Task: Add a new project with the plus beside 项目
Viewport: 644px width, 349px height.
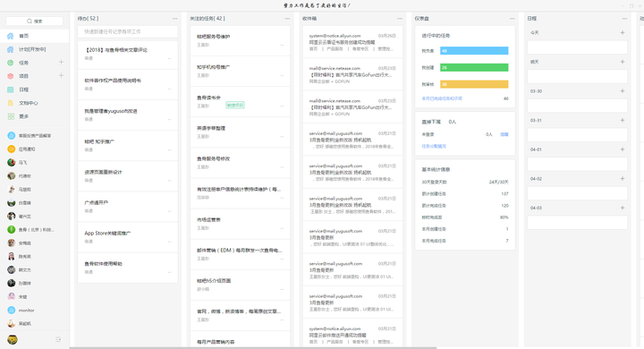Action: click(61, 76)
